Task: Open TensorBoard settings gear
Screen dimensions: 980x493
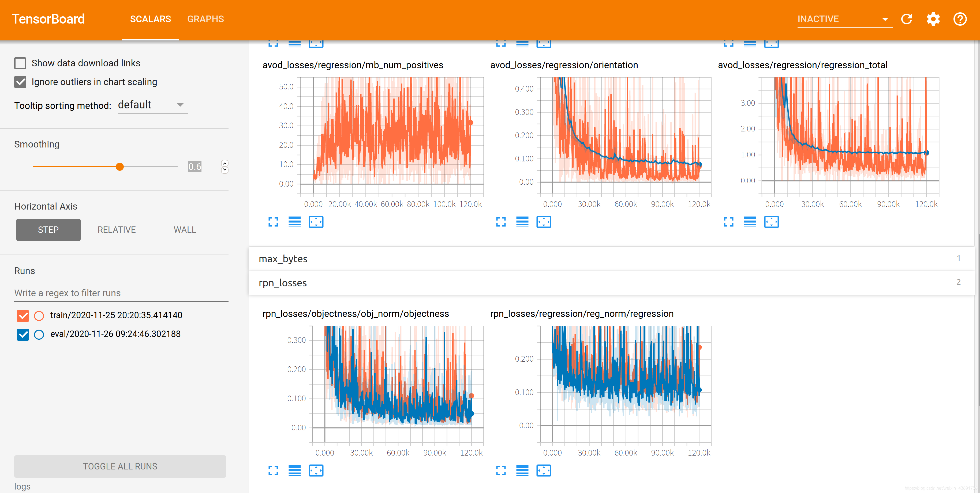Action: point(933,19)
